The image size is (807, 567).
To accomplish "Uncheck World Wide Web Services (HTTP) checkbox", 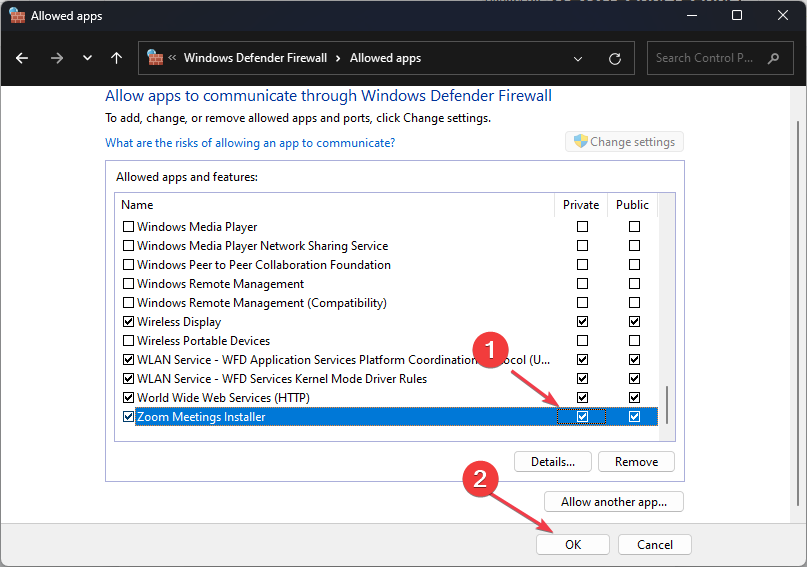I will pyautogui.click(x=129, y=398).
